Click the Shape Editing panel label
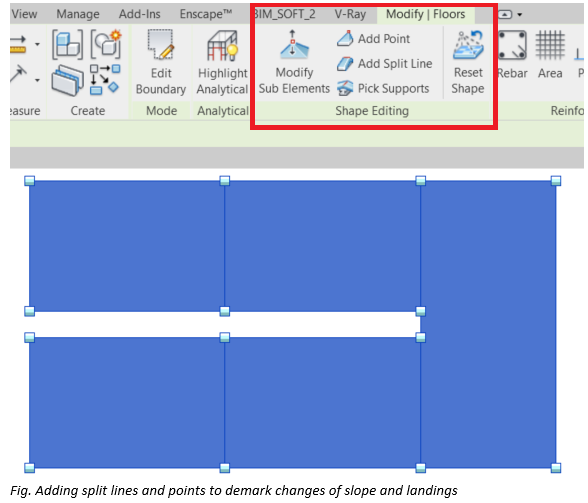 pos(372,111)
